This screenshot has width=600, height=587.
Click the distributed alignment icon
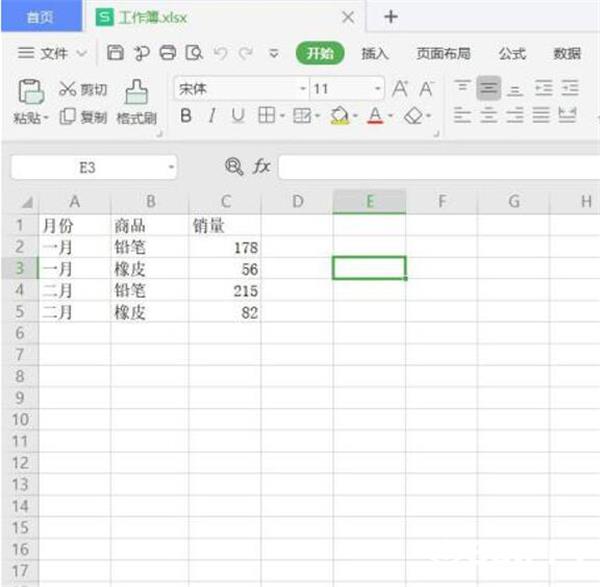tap(567, 115)
